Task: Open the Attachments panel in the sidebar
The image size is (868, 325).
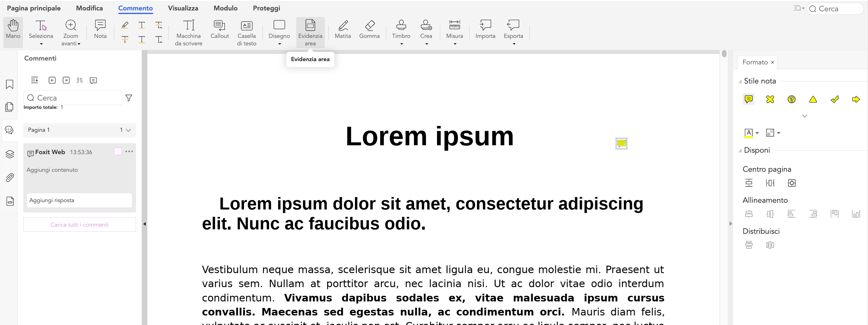Action: pyautogui.click(x=10, y=177)
